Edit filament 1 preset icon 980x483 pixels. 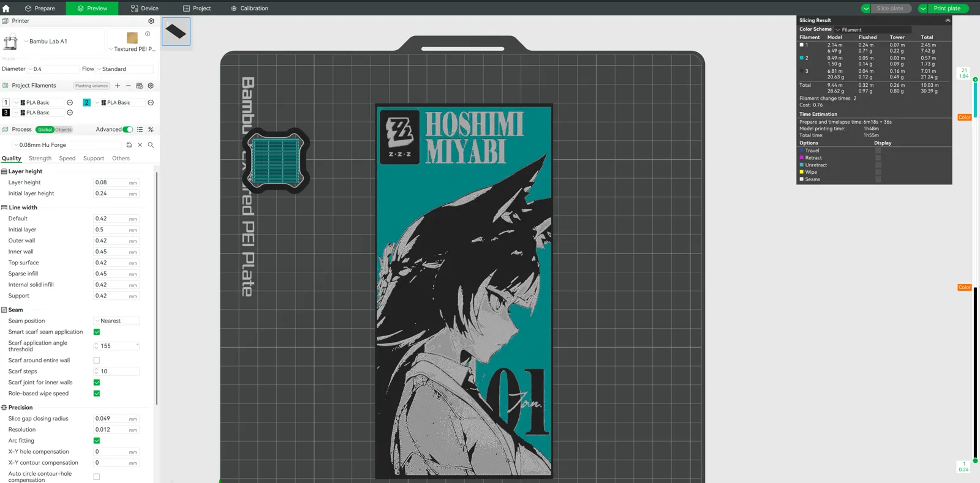70,103
